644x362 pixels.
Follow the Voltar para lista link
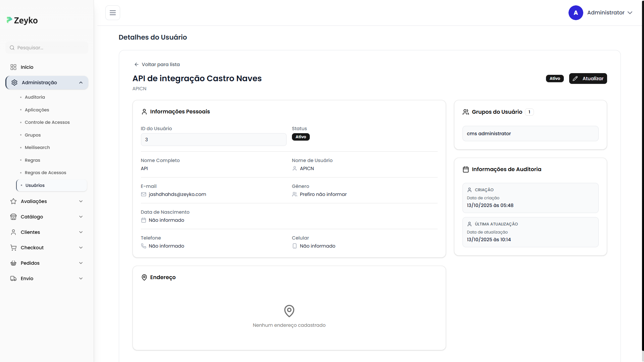[x=157, y=64]
